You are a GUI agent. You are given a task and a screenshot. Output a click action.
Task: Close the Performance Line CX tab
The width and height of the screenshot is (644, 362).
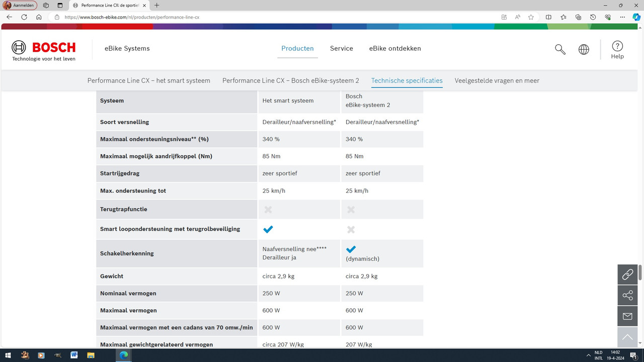click(145, 5)
